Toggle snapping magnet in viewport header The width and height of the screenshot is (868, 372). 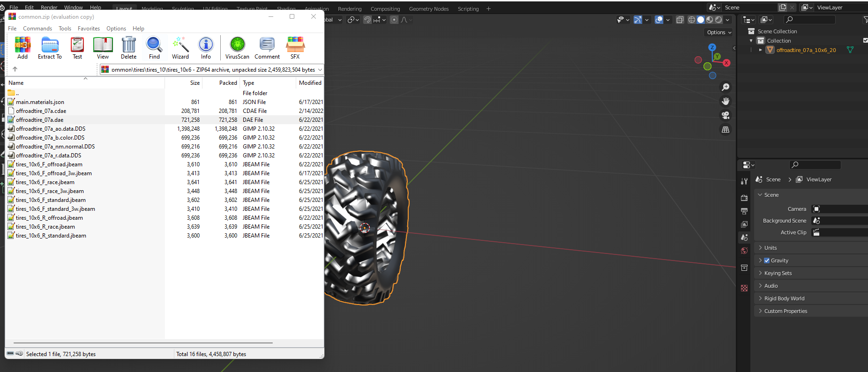pos(367,20)
